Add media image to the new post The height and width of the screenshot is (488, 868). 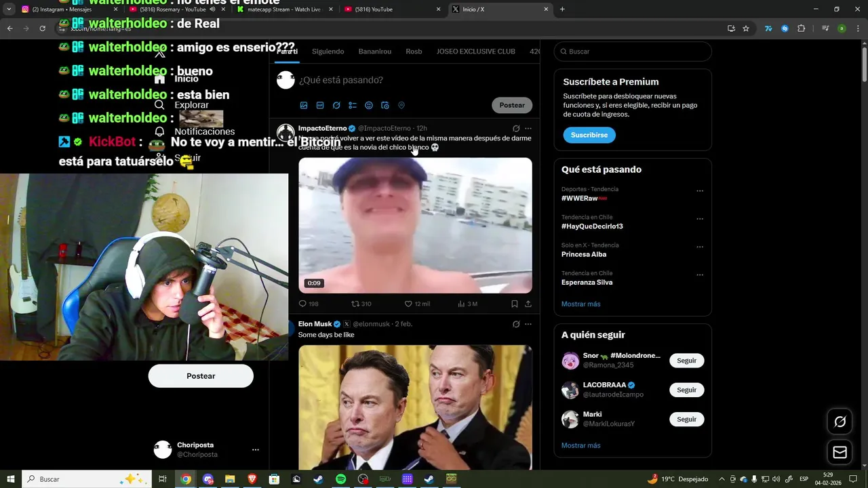click(x=304, y=105)
